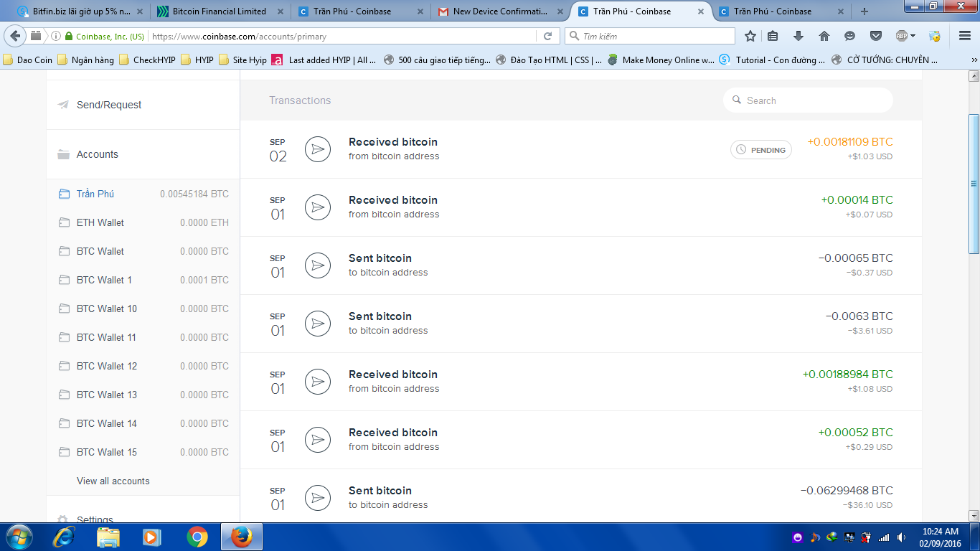Click the Firefox Tìm kiếm search box
The image size is (980, 551).
(650, 36)
